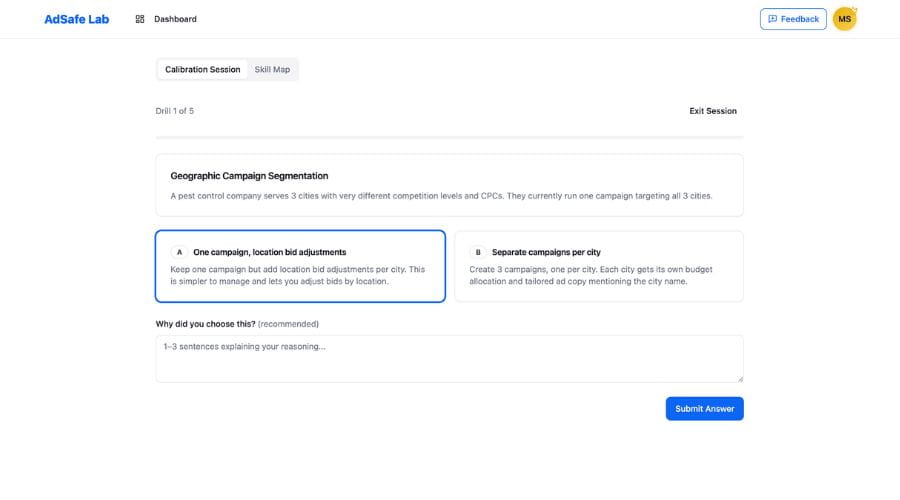The image size is (900, 500).
Task: Open the Dashboard nav label
Action: [x=175, y=19]
